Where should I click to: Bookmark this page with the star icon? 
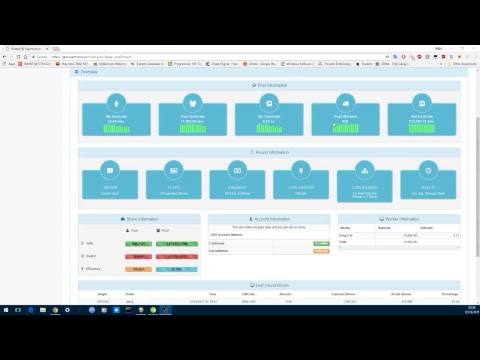387,57
